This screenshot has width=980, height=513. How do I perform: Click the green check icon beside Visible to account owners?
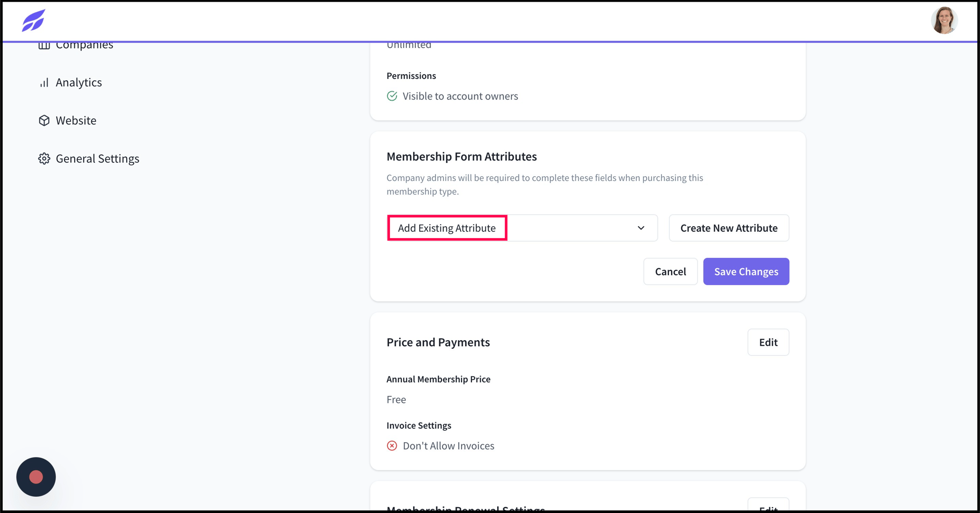click(x=392, y=96)
